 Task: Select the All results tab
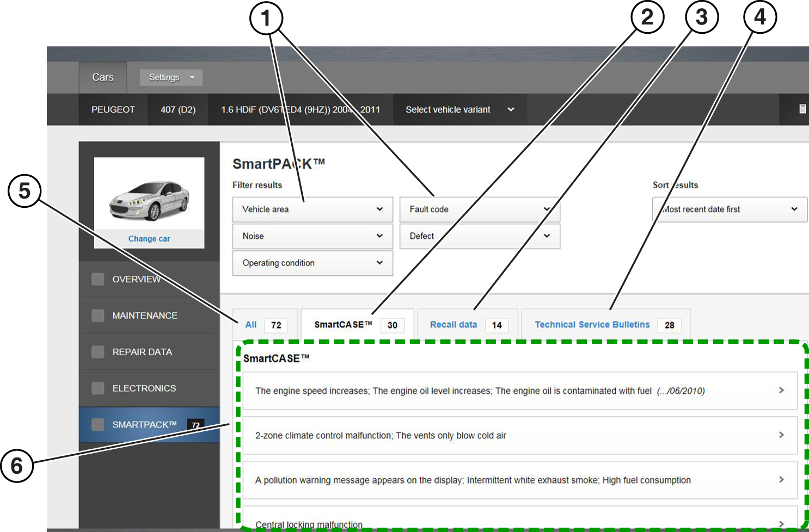[x=251, y=325]
